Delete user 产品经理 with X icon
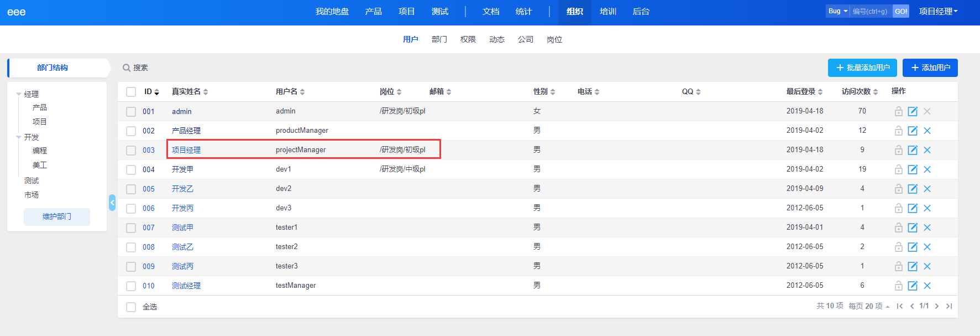 pyautogui.click(x=927, y=131)
